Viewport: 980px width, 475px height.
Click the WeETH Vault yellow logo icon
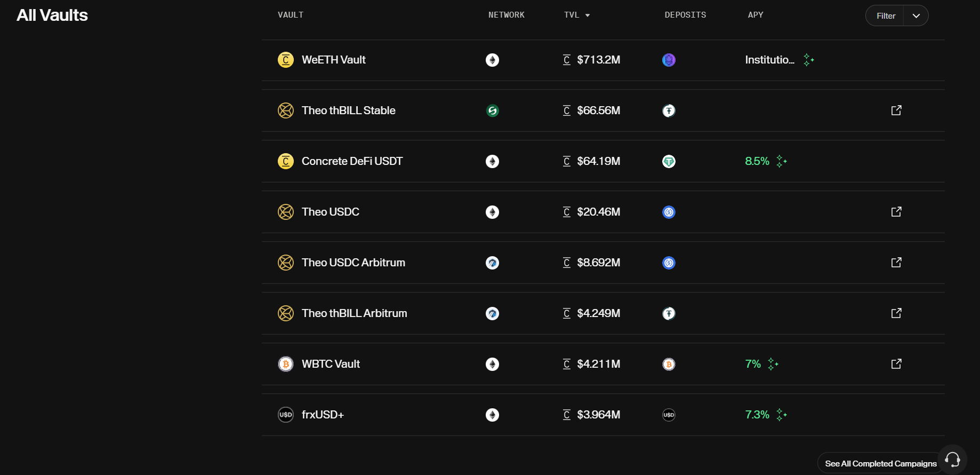pos(286,60)
